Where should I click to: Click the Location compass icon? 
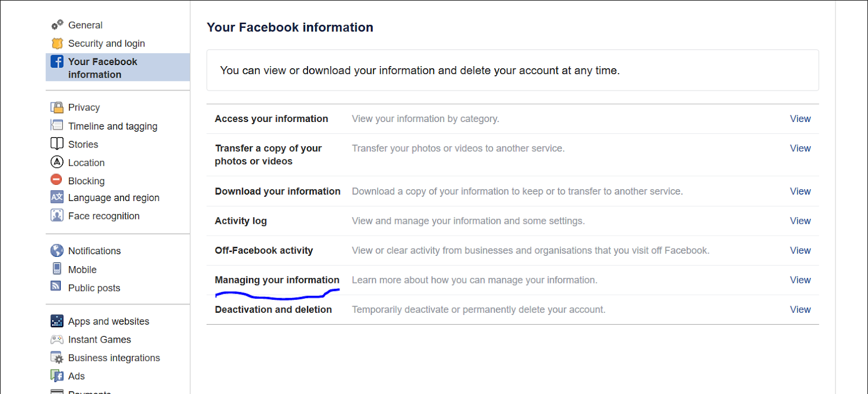pos(57,162)
